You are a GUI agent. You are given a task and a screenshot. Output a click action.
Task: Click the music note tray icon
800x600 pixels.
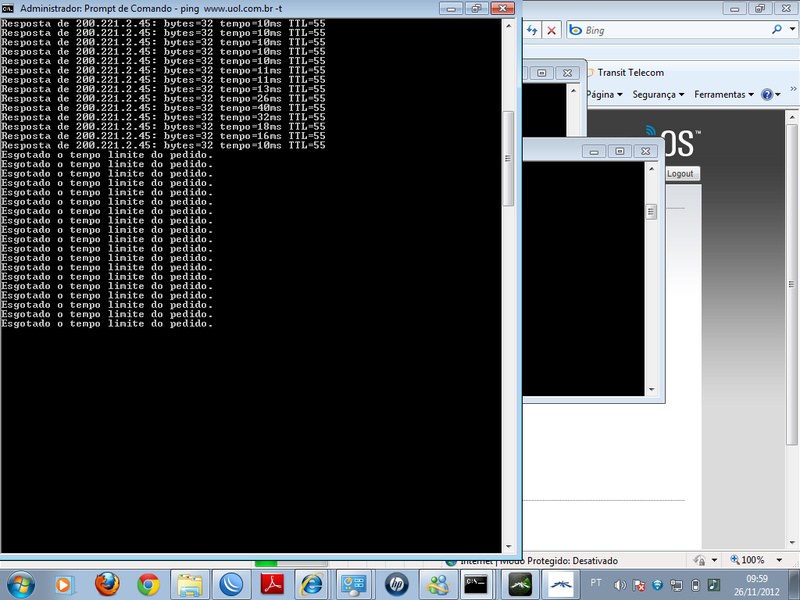coord(713,585)
